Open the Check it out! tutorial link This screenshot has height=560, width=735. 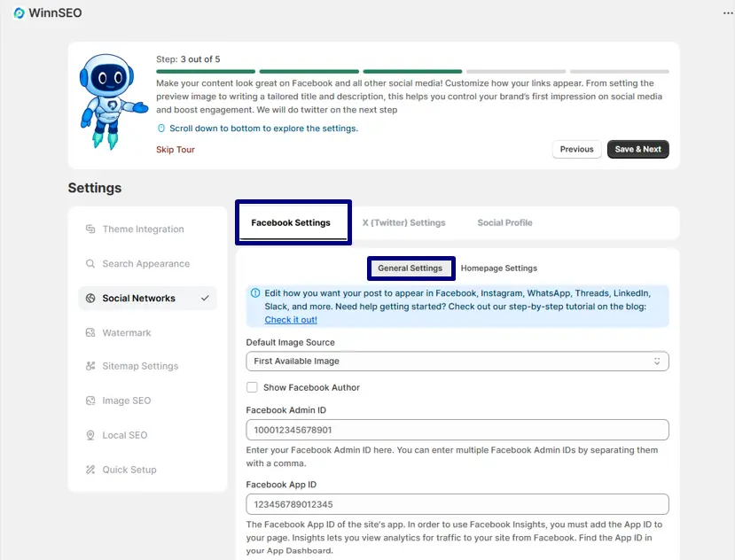click(x=291, y=320)
